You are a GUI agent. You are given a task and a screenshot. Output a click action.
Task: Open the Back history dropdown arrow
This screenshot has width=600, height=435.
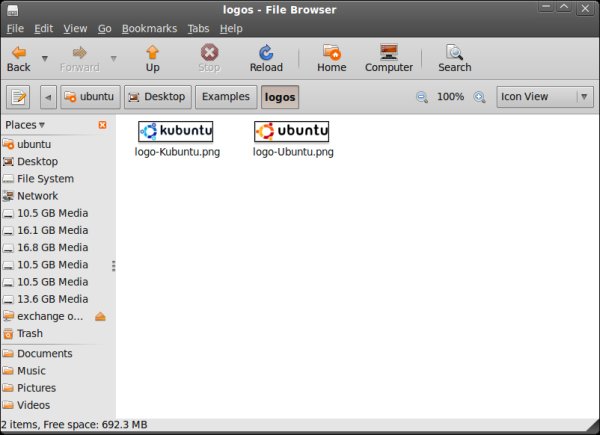[x=45, y=59]
